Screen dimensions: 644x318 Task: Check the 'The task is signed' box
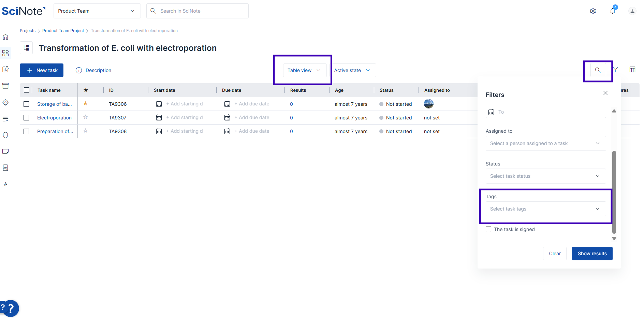click(x=488, y=229)
